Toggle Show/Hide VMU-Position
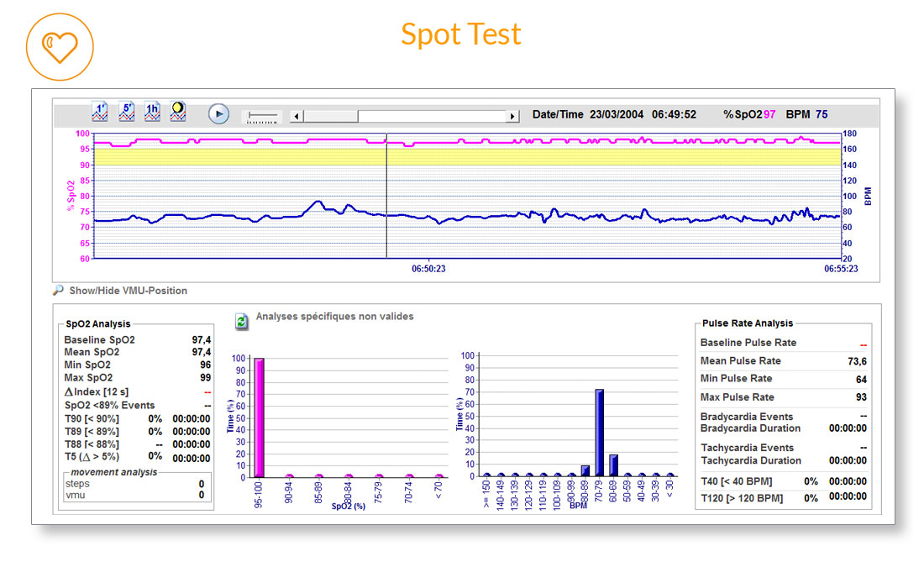This screenshot has width=924, height=588. [128, 291]
